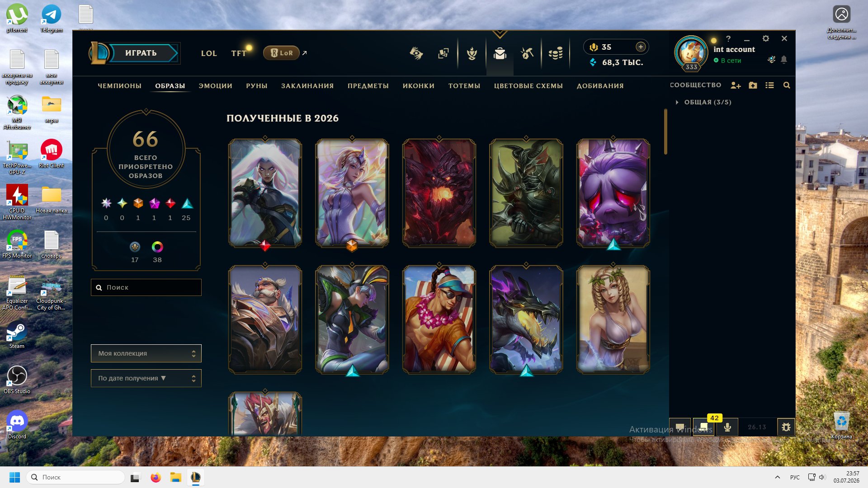Click the friends search magnifier icon
The image size is (868, 488).
[787, 85]
